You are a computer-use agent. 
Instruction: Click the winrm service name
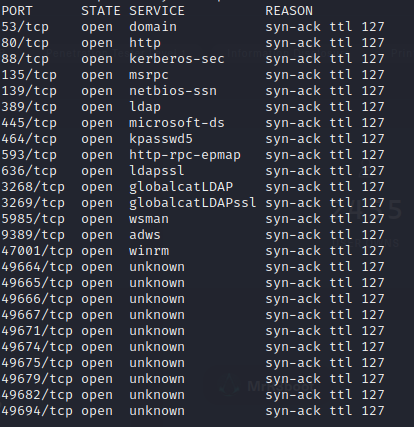[149, 251]
